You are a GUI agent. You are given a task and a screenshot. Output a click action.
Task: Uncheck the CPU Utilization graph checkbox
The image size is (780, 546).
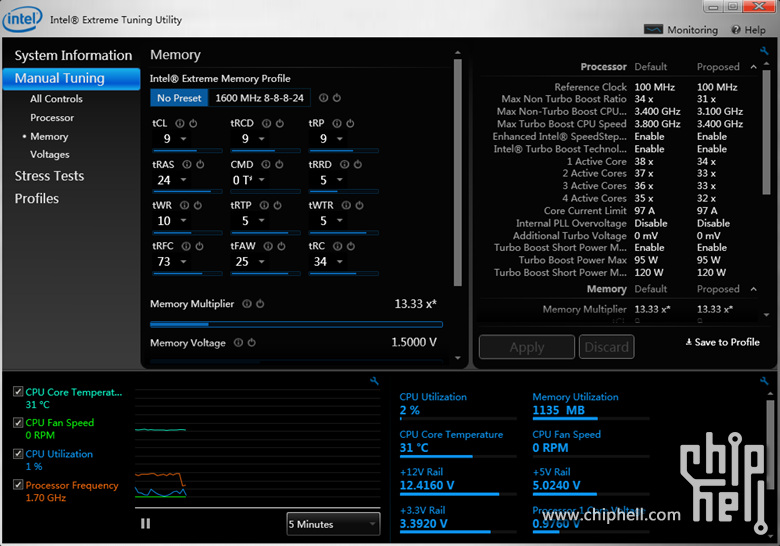(x=18, y=454)
